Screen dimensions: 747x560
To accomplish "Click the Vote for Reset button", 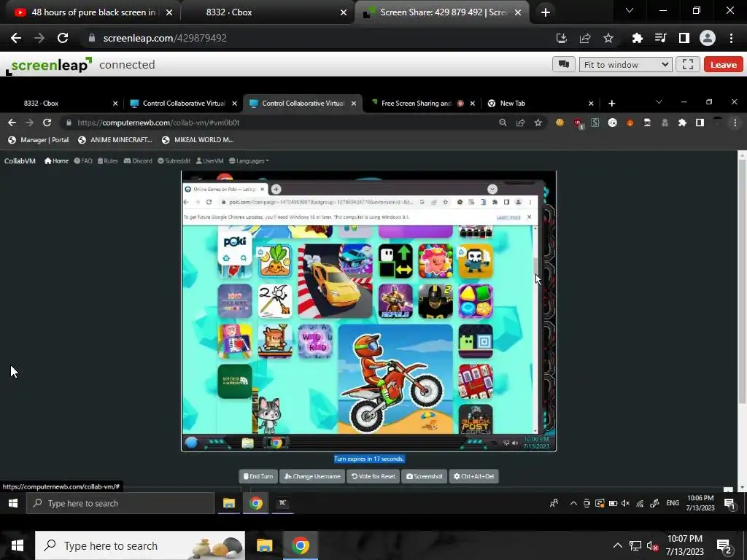I will (373, 476).
